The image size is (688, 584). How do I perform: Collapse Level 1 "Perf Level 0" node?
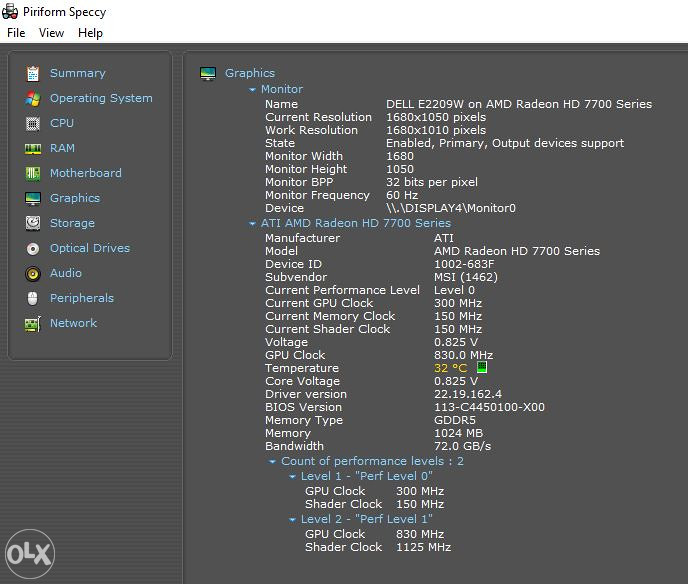(292, 477)
